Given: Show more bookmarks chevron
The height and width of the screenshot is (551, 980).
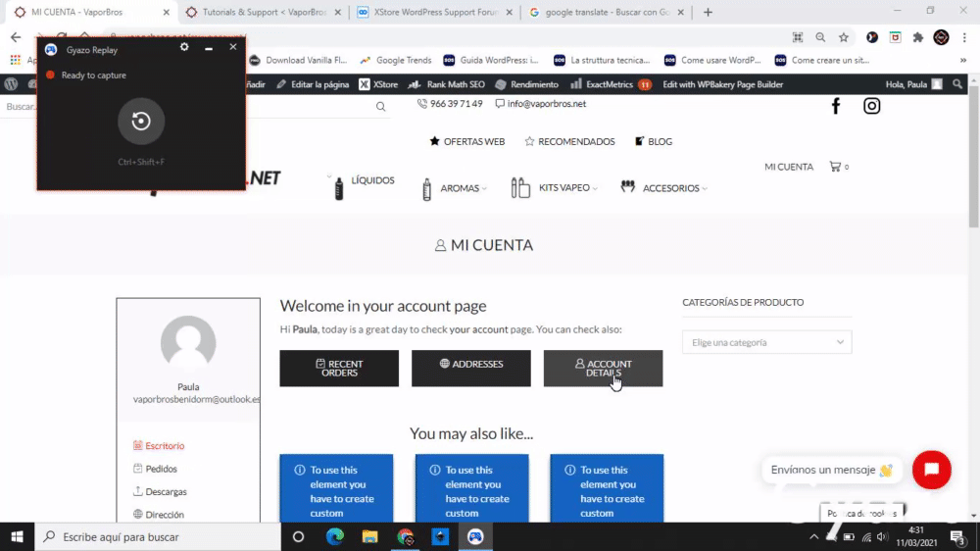Looking at the screenshot, I should [963, 60].
